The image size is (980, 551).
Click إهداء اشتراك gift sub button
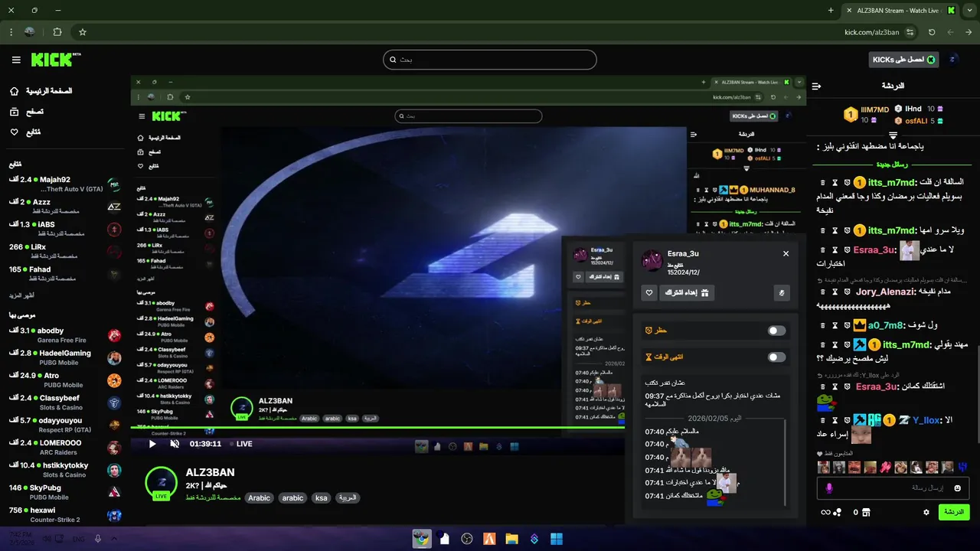pos(687,292)
